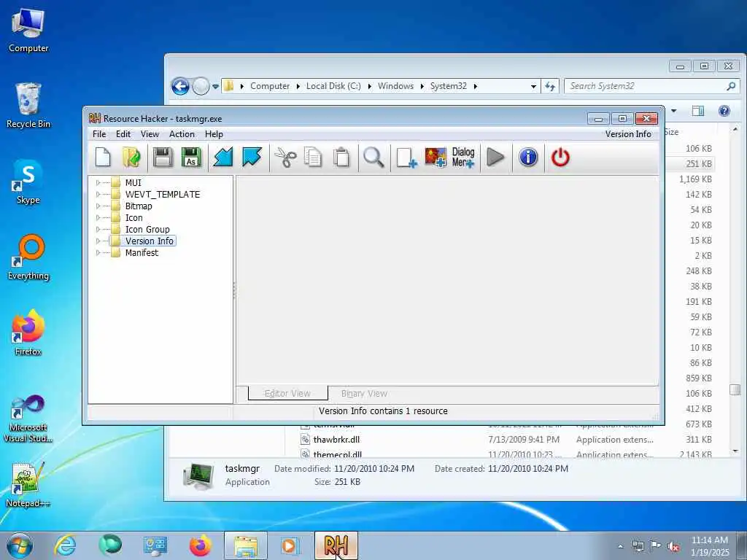
Task: Toggle Explorer's preview pane button
Action: [x=698, y=111]
